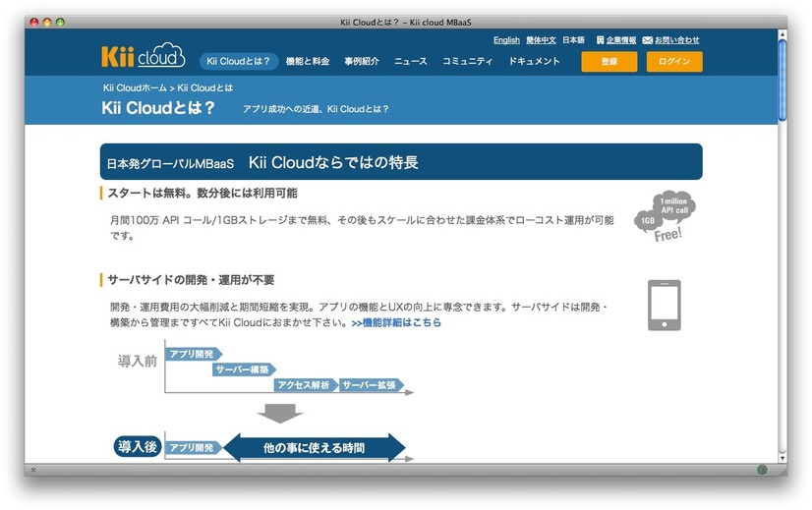Click the 他の事に使える時間 arrow banner
The width and height of the screenshot is (812, 510).
[315, 447]
